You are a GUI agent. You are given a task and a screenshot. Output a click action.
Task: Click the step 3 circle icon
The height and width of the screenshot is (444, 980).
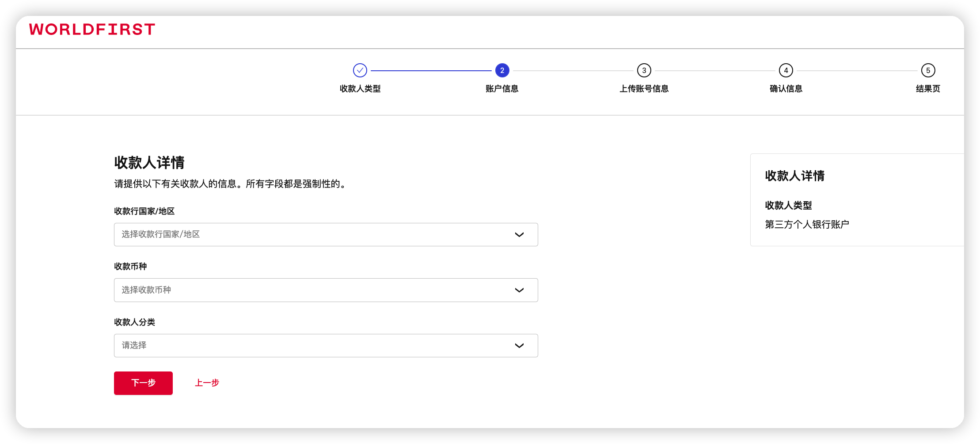click(644, 70)
